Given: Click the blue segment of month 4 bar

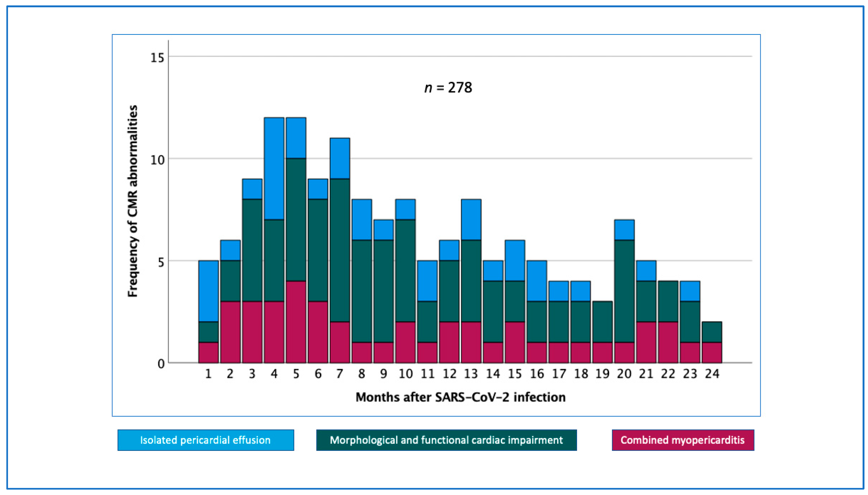Looking at the screenshot, I should coord(274,168).
